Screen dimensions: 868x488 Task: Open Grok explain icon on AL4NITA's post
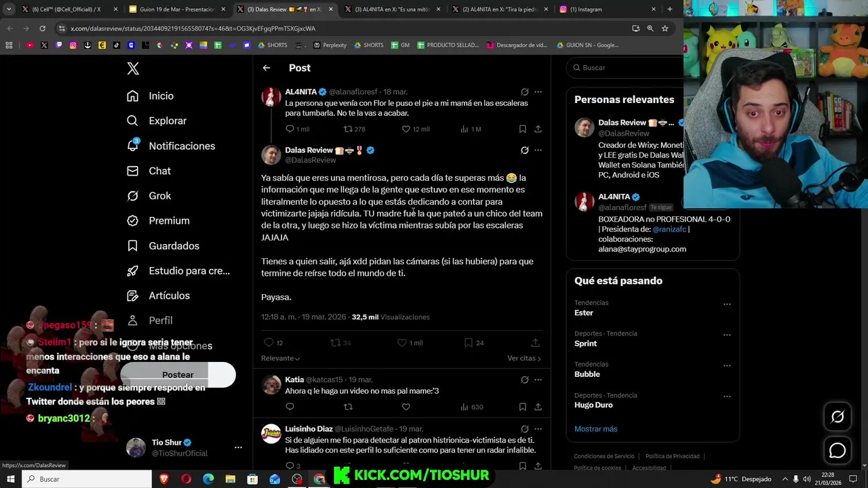(x=524, y=91)
